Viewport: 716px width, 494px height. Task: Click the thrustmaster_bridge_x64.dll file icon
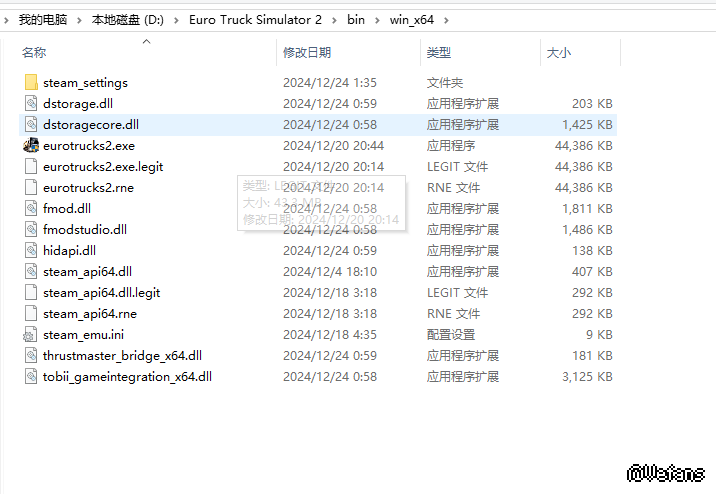31,356
